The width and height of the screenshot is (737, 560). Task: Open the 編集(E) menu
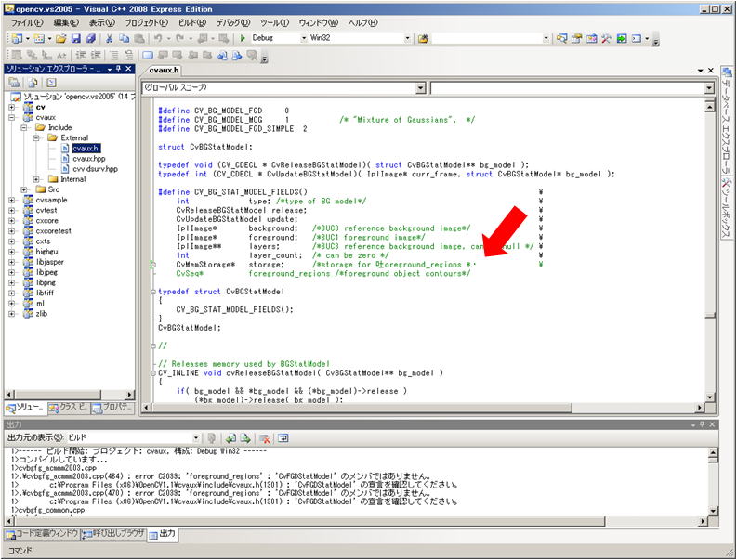pos(66,22)
